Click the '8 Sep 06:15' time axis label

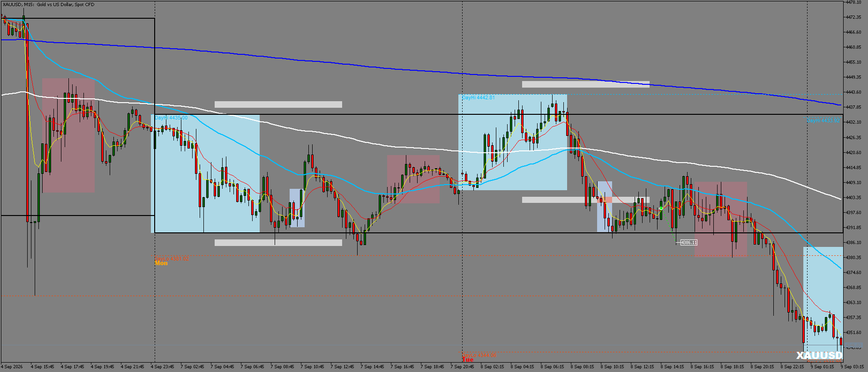552,367
